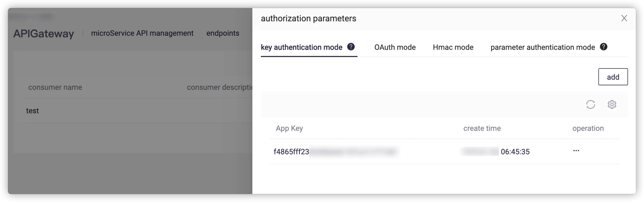Click help icon beside parameter authentication mode
The height and width of the screenshot is (202, 644).
tap(603, 47)
